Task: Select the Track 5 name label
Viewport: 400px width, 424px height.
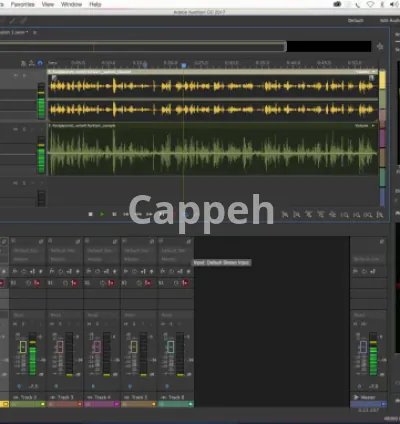Action: 139,397
